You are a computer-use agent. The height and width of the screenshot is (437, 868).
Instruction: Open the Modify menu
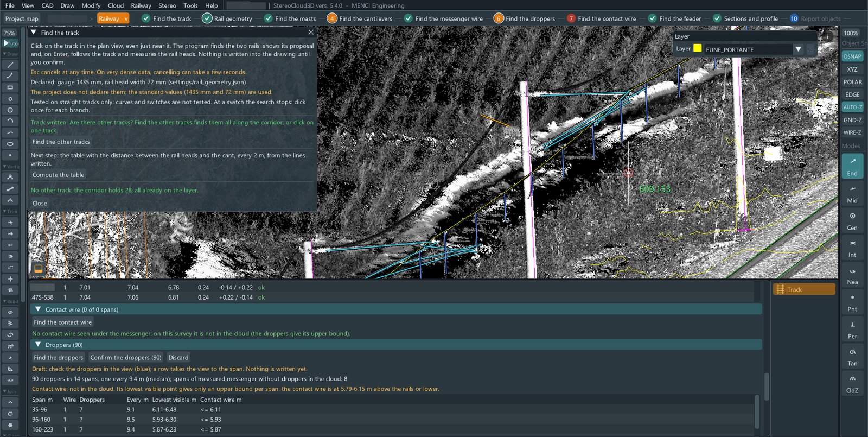pyautogui.click(x=91, y=5)
